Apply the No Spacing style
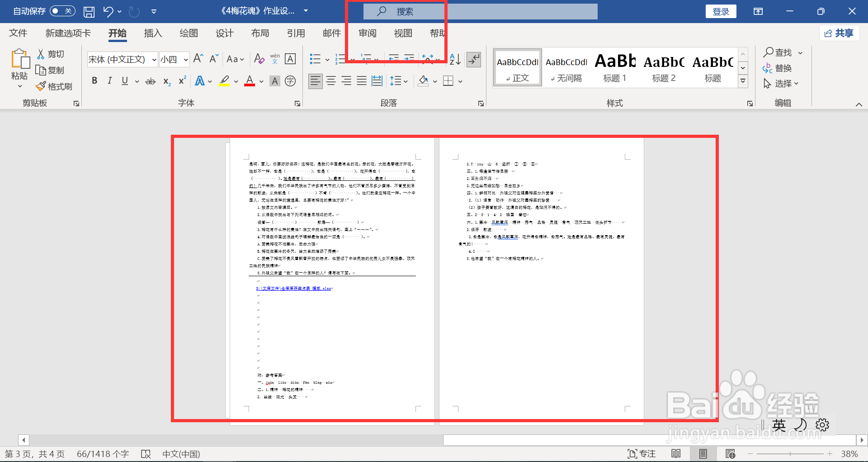The width and height of the screenshot is (868, 462). pos(566,67)
